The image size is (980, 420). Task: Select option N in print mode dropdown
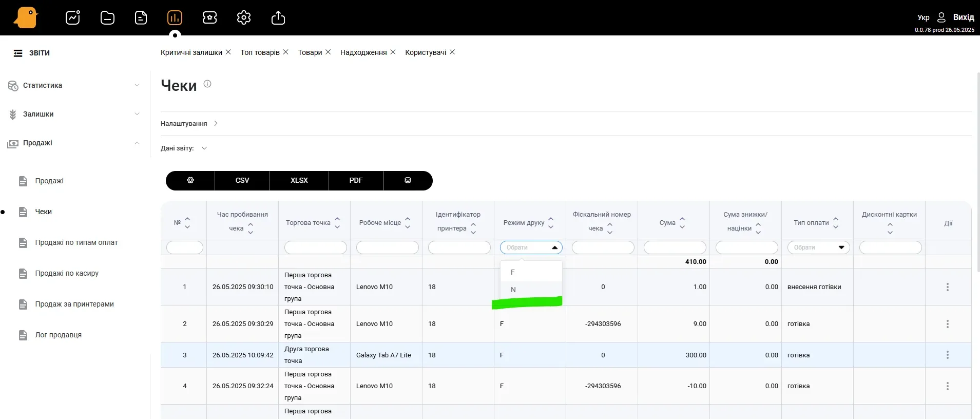[x=513, y=290]
